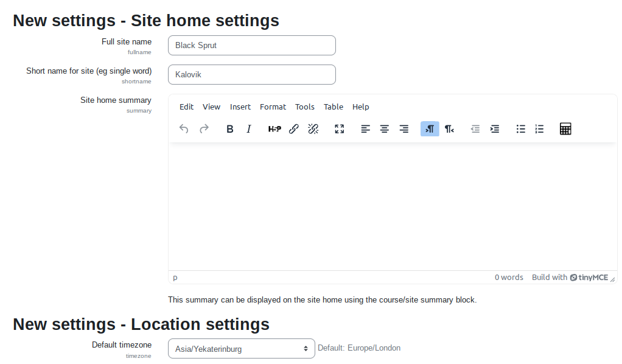Click the unlink icon
This screenshot has width=622, height=364.
click(313, 129)
